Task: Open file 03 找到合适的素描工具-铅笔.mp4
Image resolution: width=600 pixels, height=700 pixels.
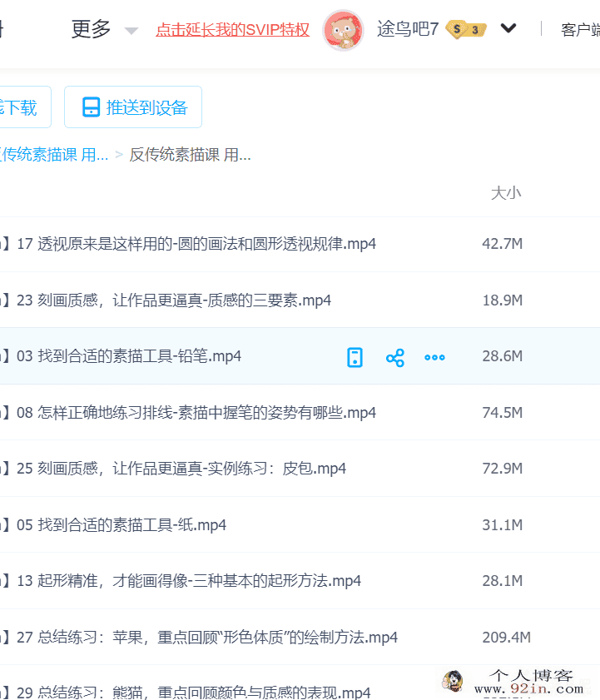Action: point(128,356)
